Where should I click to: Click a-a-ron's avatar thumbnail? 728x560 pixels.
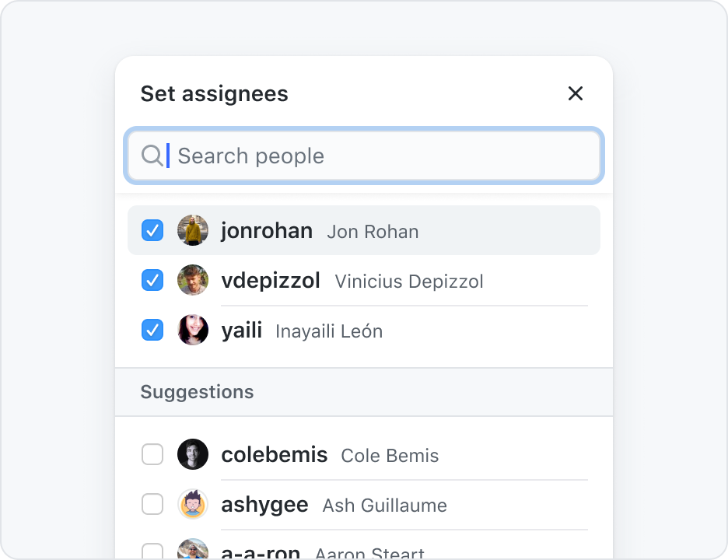[193, 549]
